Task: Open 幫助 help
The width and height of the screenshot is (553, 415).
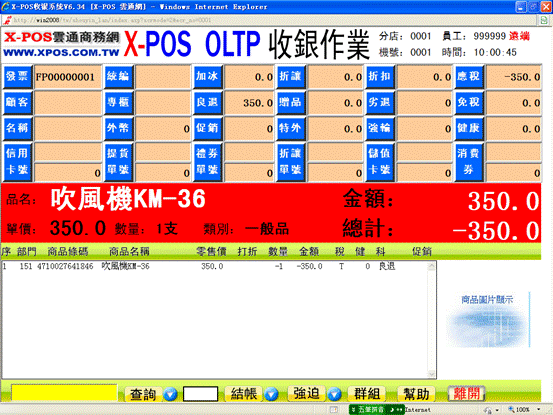Action: (416, 393)
